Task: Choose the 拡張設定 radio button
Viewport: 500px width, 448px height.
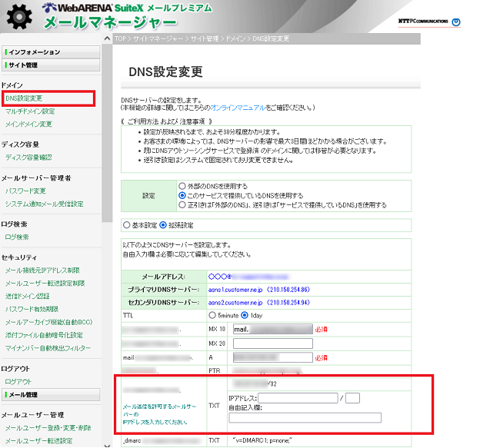Action: click(163, 225)
